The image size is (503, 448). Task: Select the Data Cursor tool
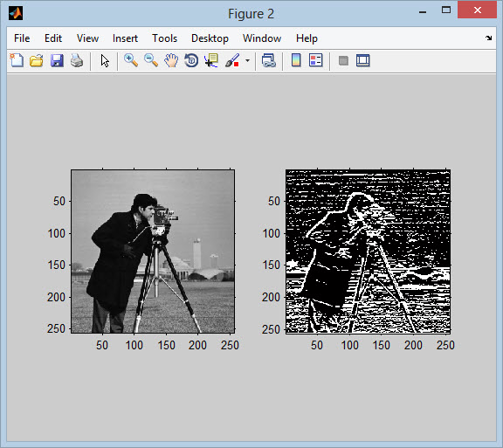[x=211, y=60]
